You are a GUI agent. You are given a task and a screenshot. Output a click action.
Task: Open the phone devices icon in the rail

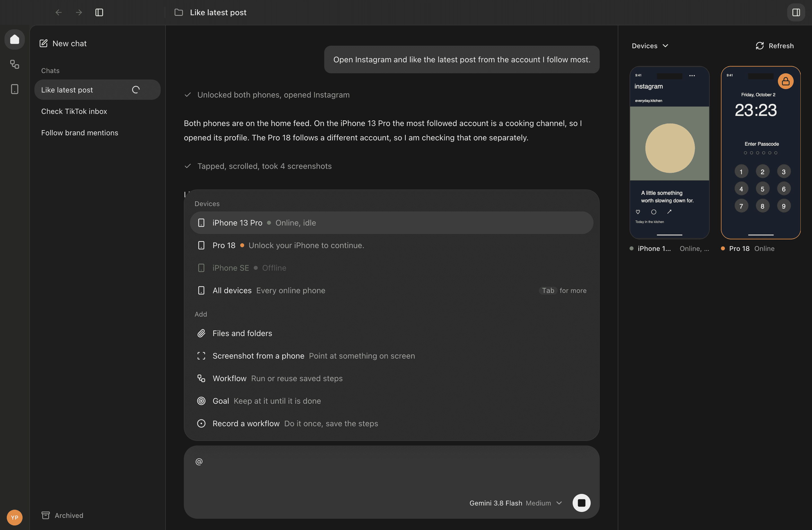point(15,89)
